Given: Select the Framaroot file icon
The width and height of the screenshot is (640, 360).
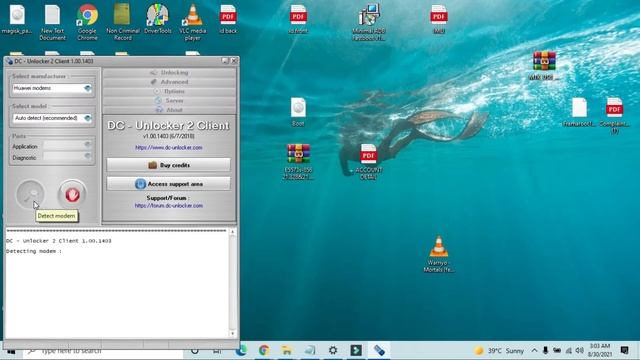Looking at the screenshot, I should point(579,112).
